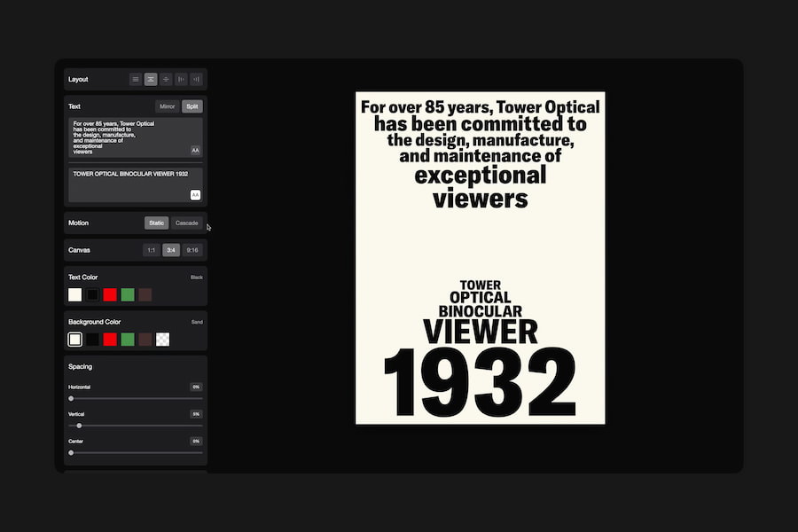798x532 pixels.
Task: Switch Text mode to Split
Action: (x=192, y=106)
